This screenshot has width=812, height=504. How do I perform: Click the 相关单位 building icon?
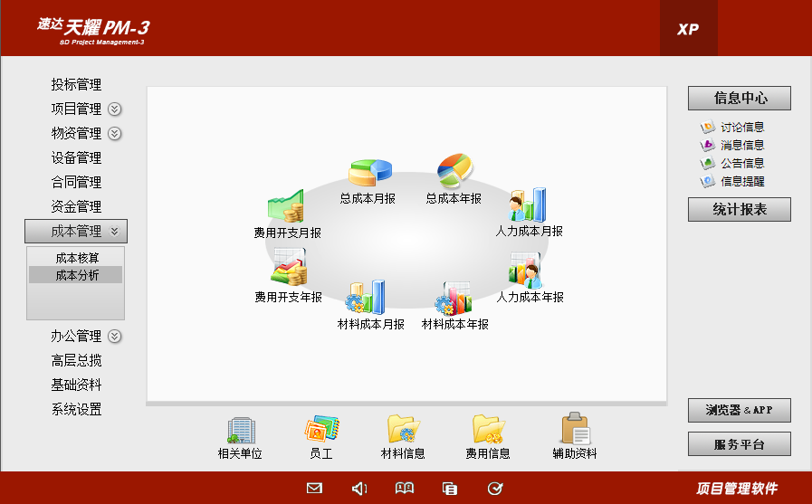[240, 430]
